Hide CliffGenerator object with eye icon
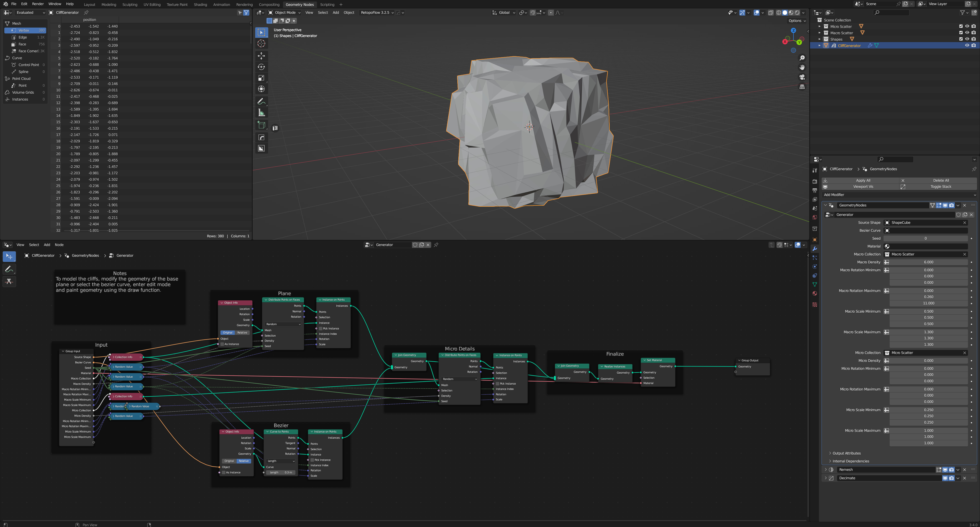This screenshot has width=980, height=527. pyautogui.click(x=967, y=45)
